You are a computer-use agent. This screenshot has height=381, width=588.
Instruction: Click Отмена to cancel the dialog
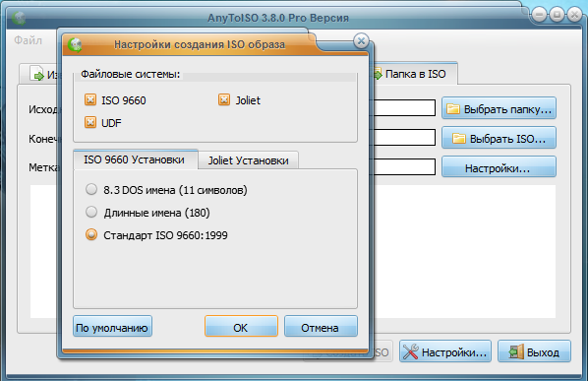(321, 326)
